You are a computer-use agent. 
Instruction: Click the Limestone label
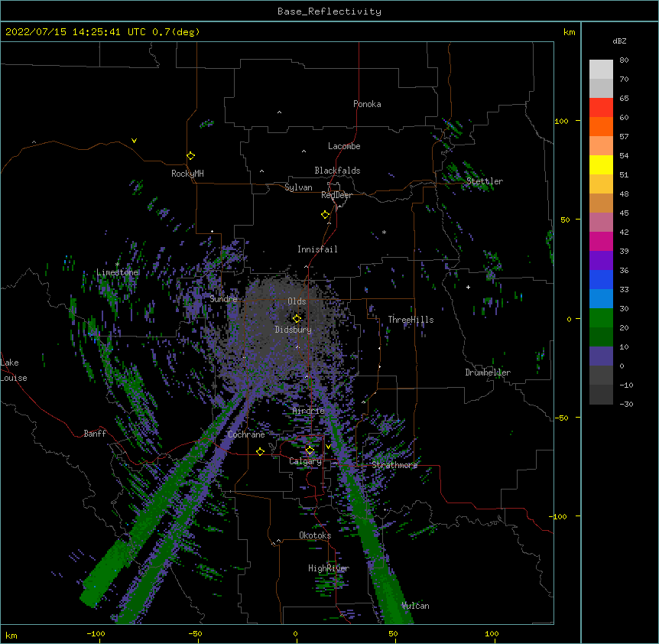(117, 272)
